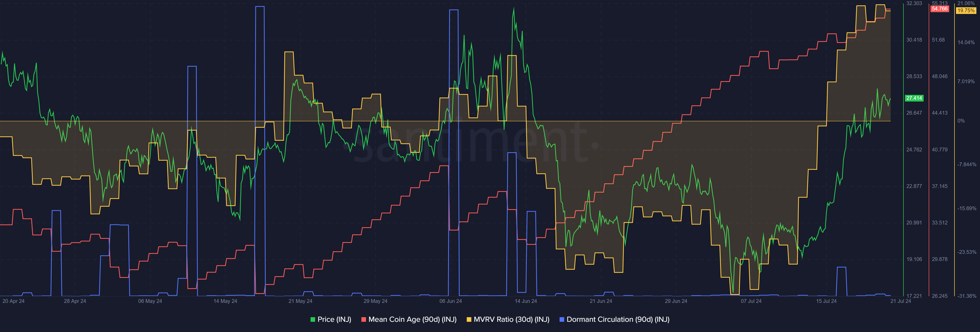Click the -31.38% MVRV axis value
Screen dimensions: 980x332
coord(967,296)
